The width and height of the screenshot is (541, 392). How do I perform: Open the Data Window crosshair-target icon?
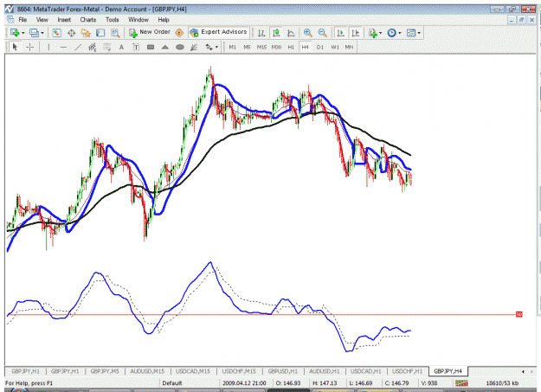coord(72,33)
